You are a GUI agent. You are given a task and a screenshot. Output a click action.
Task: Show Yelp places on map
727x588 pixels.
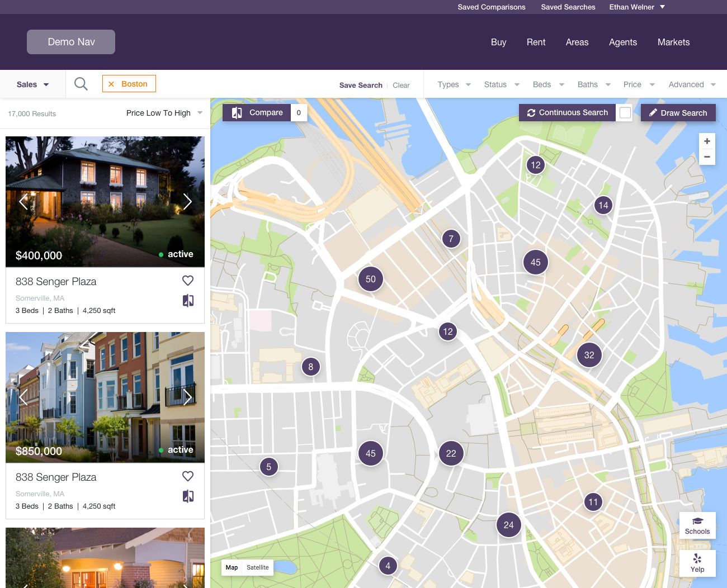(x=697, y=563)
